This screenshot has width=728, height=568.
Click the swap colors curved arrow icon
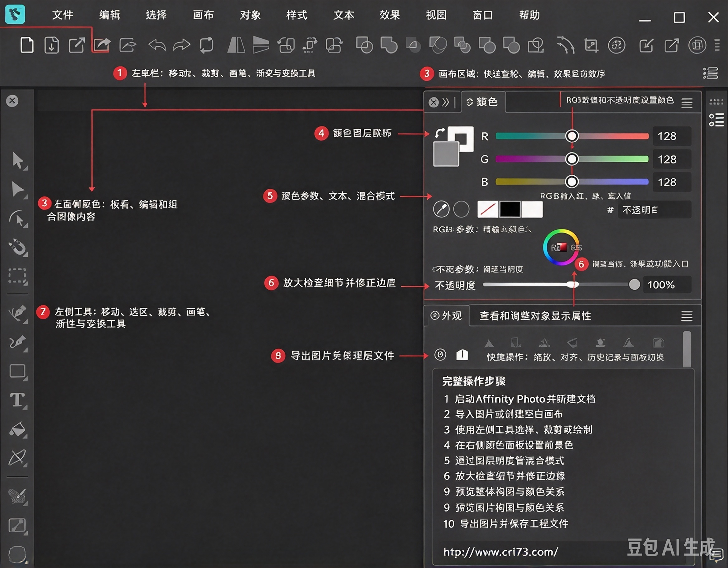pos(440,133)
